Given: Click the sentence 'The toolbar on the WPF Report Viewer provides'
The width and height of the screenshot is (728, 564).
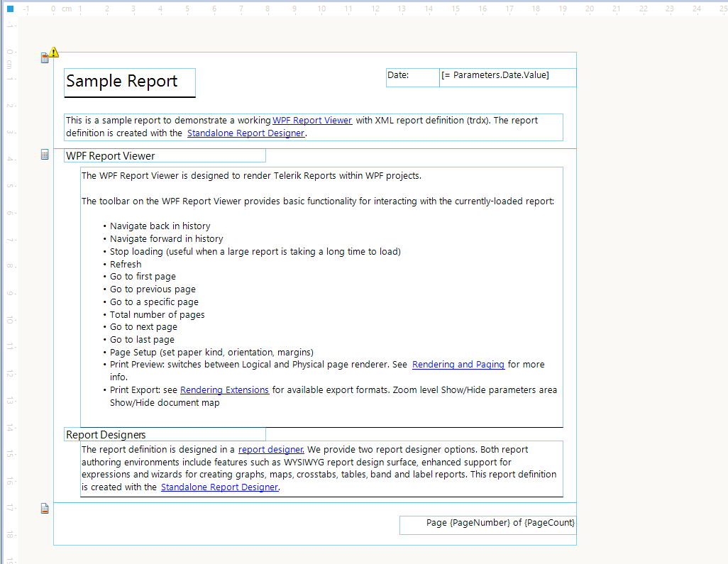Looking at the screenshot, I should click(318, 201).
